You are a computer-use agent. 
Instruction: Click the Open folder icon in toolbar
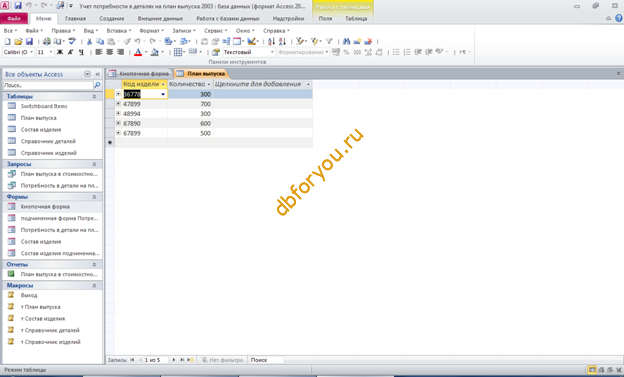click(x=18, y=41)
